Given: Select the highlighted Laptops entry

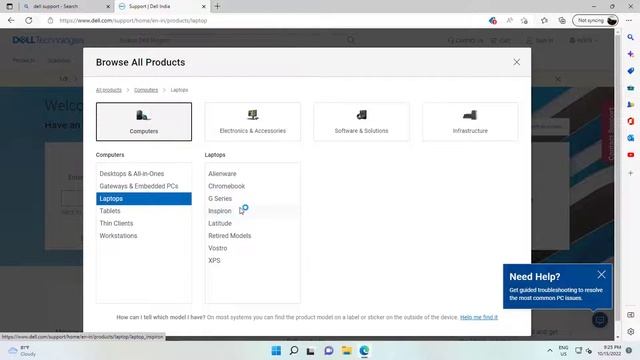Looking at the screenshot, I should 144,199.
